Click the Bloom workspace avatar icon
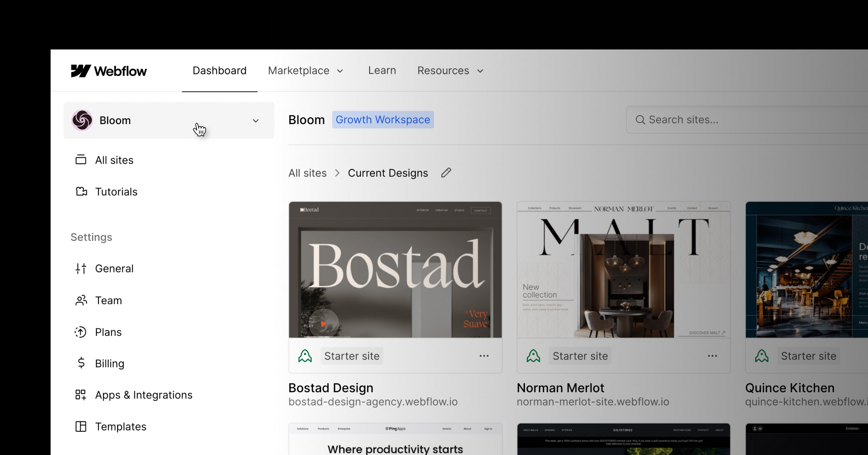The height and width of the screenshot is (455, 868). pos(82,120)
